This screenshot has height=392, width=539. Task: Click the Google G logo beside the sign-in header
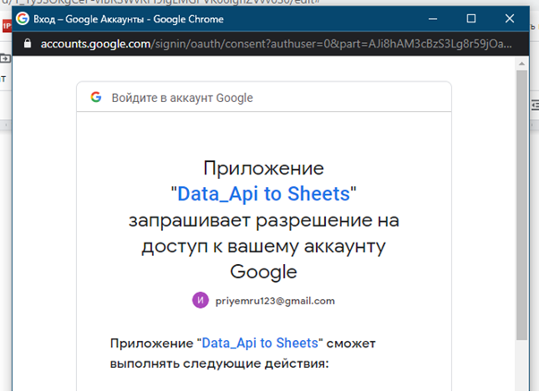coord(96,98)
